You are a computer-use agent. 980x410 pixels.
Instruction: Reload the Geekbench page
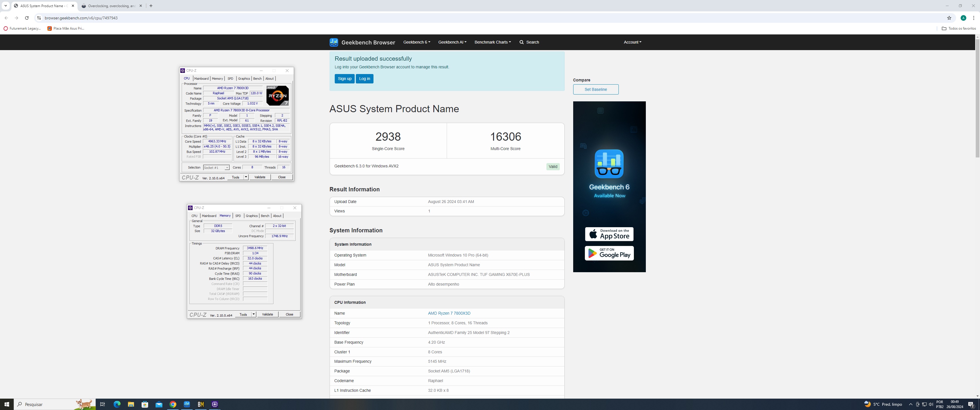[x=26, y=18]
